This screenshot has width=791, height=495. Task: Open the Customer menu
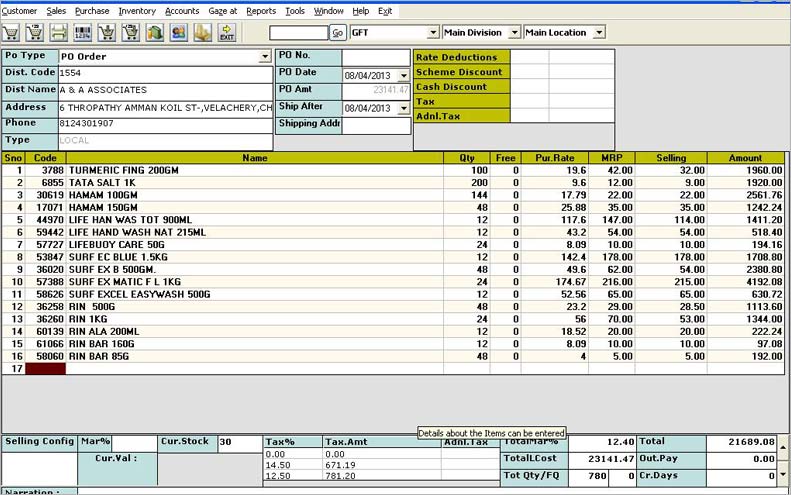[x=19, y=11]
